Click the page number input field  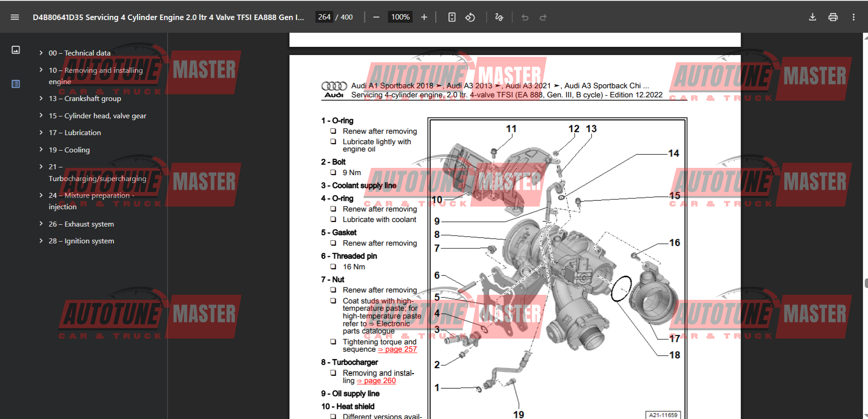point(324,17)
